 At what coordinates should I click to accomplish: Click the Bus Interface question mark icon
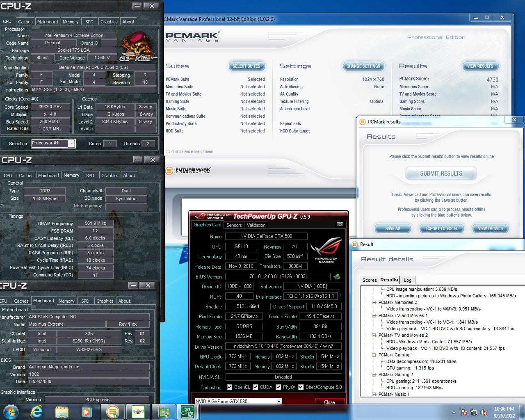coord(340,296)
